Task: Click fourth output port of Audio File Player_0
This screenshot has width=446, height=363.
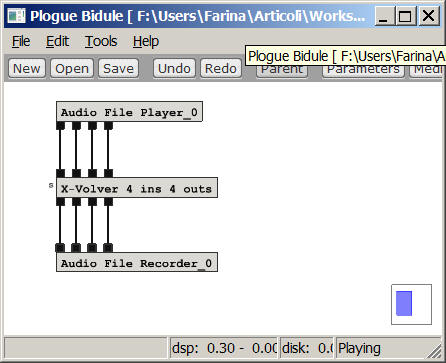Action: coord(108,125)
